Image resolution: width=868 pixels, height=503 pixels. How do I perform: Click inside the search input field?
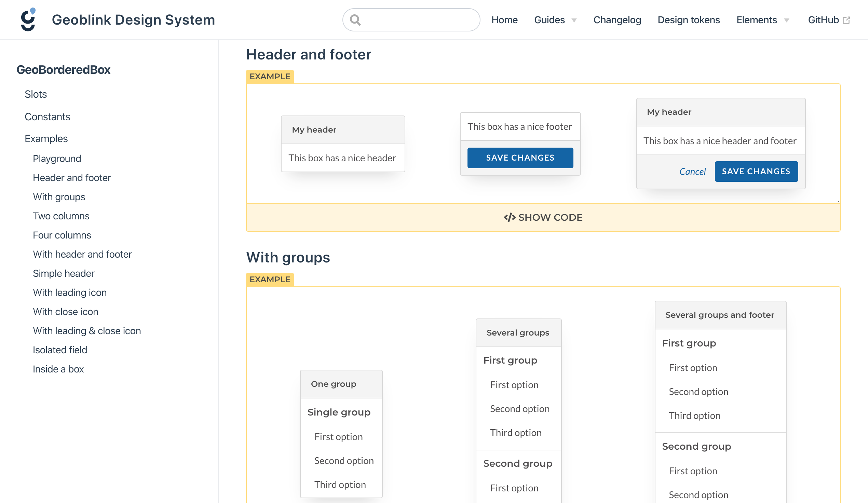[x=413, y=19]
